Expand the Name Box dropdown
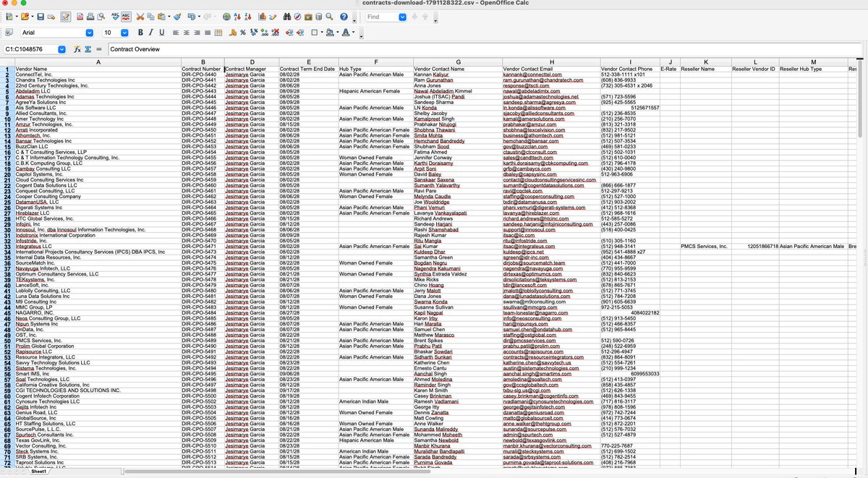Viewport: 868px width, 478px height. click(x=61, y=49)
